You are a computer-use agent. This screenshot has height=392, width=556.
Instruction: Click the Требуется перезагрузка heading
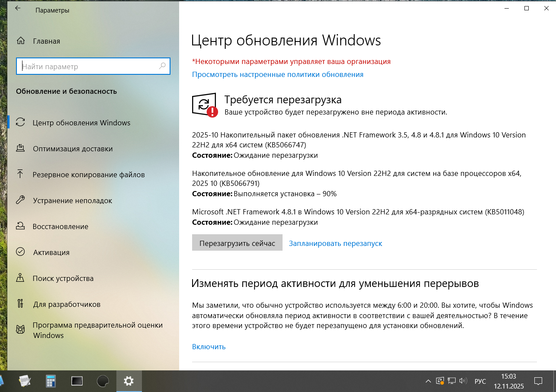pos(283,100)
